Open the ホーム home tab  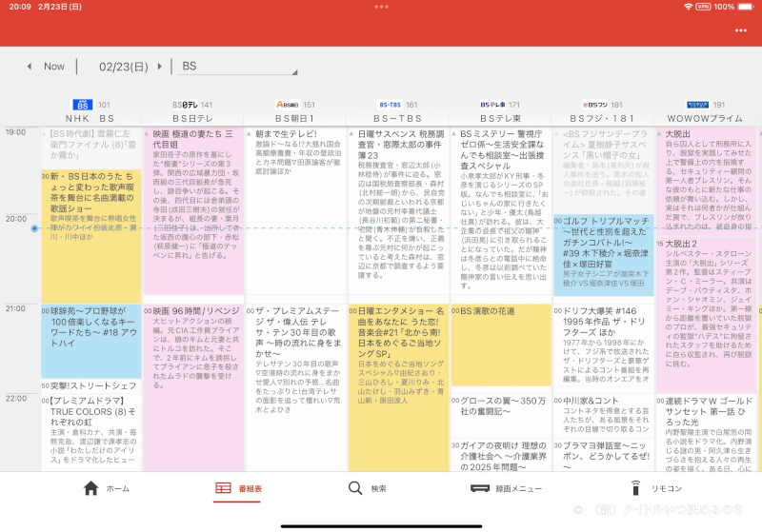pyautogui.click(x=106, y=488)
